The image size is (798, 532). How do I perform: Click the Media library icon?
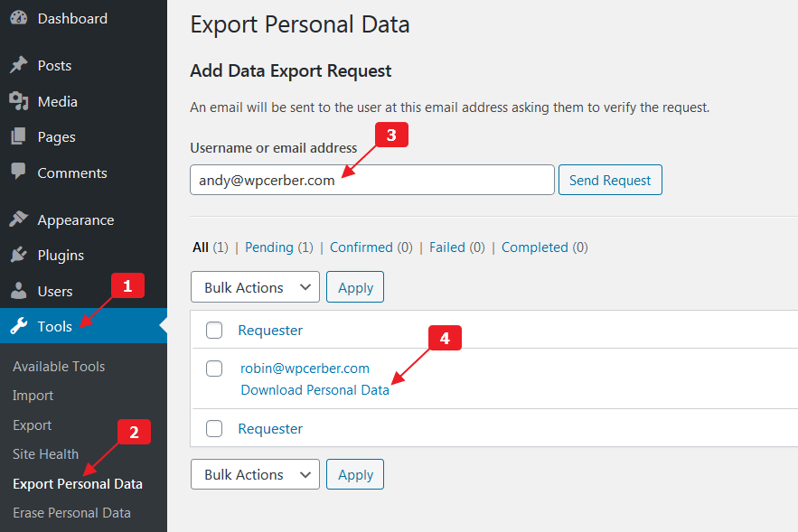(19, 101)
